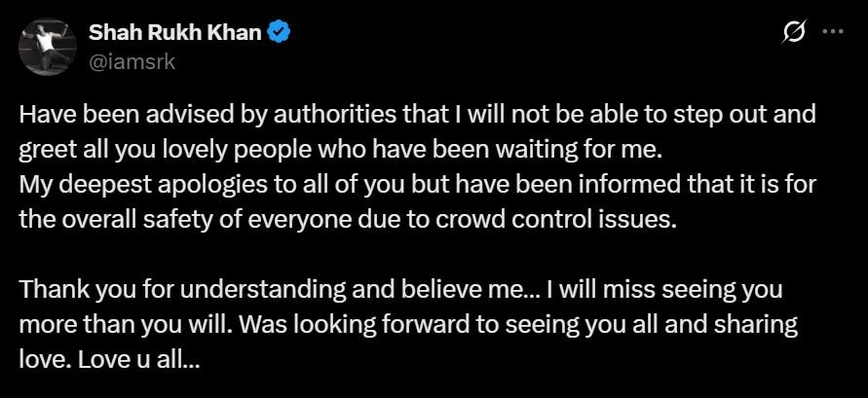Open Shah Rukh Khan's profile picture
Image resolution: width=868 pixels, height=398 pixels.
(47, 45)
